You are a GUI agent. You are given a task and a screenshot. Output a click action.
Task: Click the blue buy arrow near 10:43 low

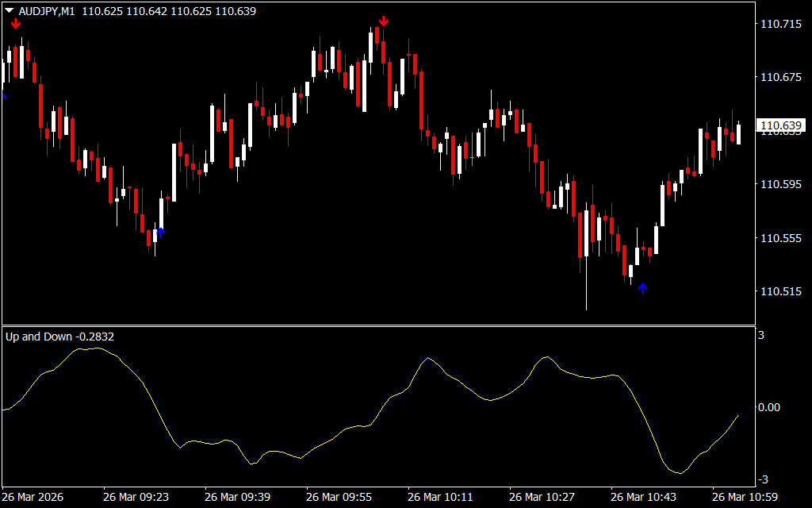tap(643, 288)
